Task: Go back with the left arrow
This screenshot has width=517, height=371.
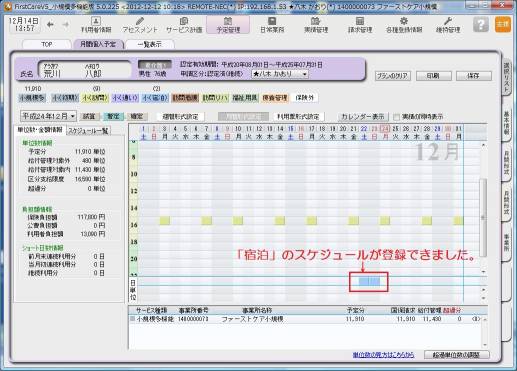Action: click(50, 24)
